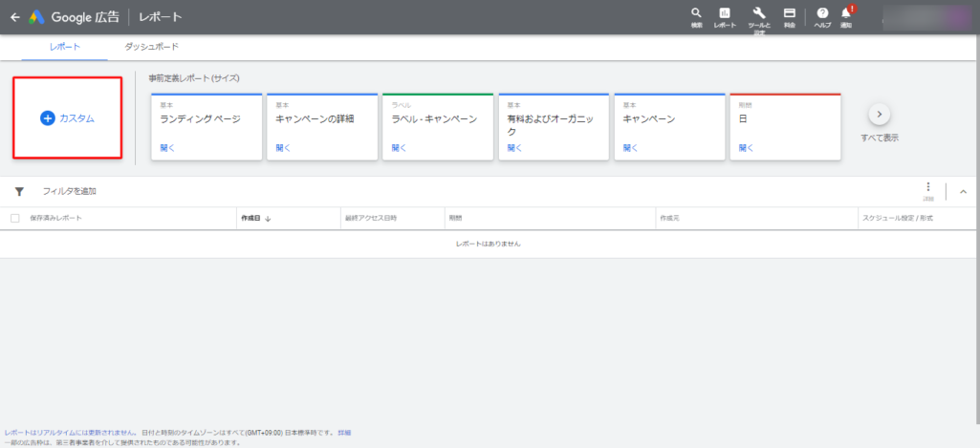This screenshot has width=980, height=448.
Task: Open the 通知 bell icon
Action: click(846, 14)
